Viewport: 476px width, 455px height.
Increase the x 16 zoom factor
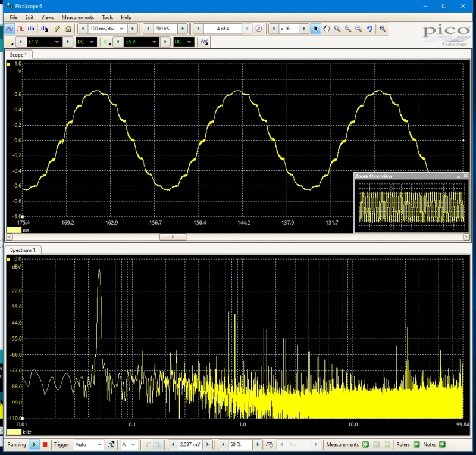[x=304, y=29]
